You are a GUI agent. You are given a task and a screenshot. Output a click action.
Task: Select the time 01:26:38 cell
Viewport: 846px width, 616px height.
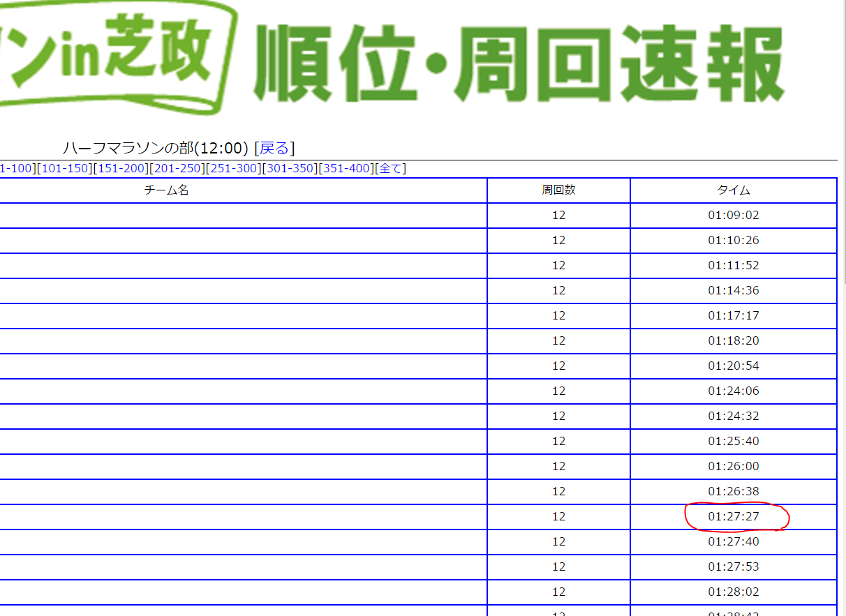pos(734,492)
